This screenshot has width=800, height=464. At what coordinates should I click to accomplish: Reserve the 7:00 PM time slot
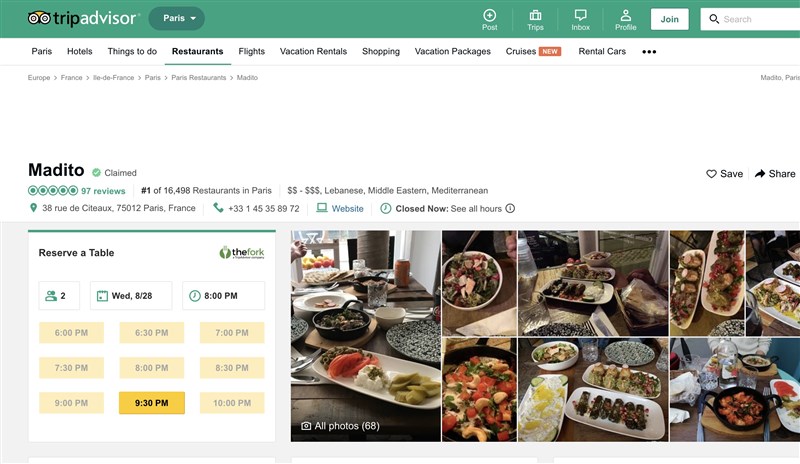[232, 333]
